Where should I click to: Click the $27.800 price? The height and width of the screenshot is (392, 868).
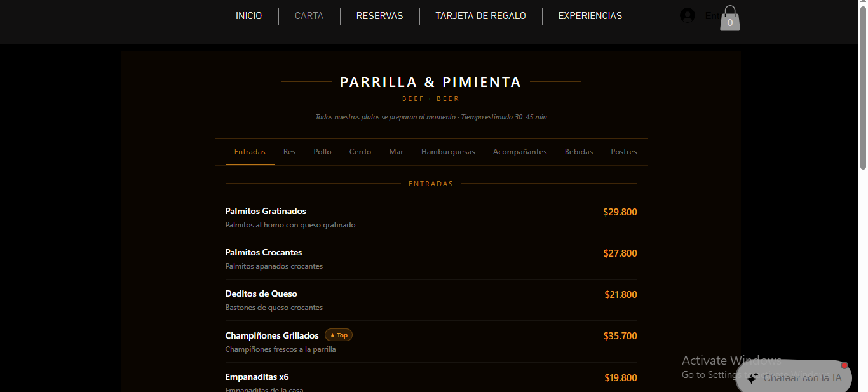(620, 253)
